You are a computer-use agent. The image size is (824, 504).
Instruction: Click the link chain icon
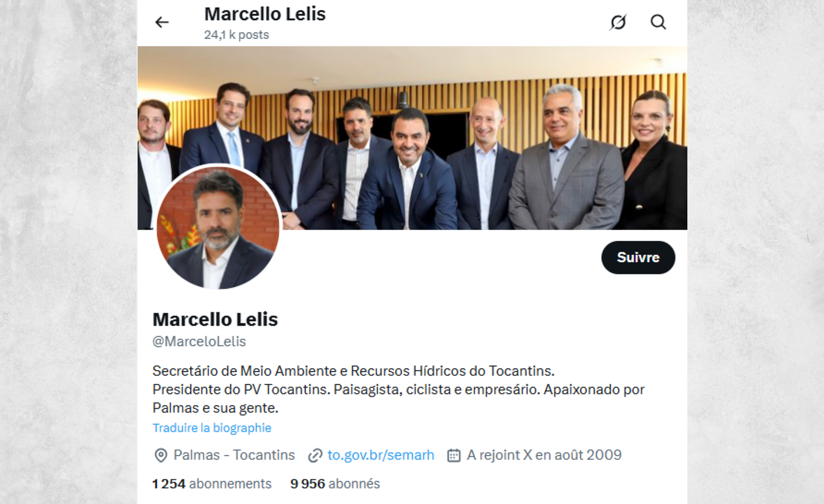tap(315, 455)
